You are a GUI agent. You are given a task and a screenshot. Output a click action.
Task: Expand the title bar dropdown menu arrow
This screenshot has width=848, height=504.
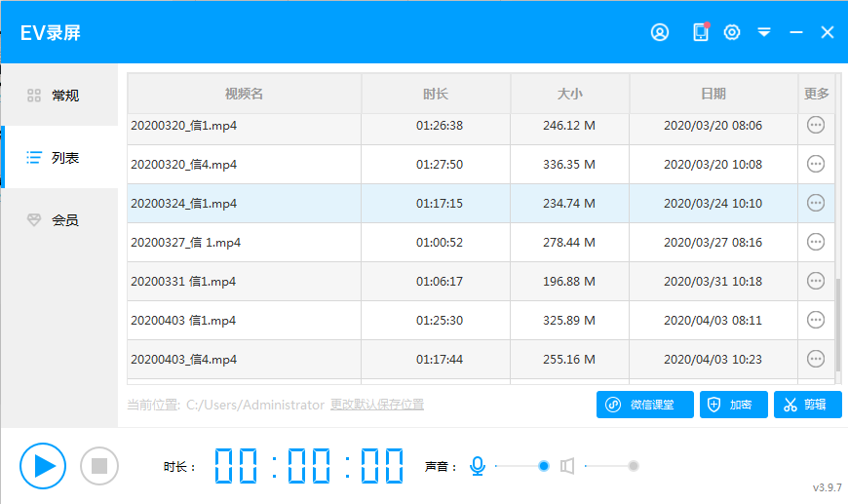(x=764, y=32)
